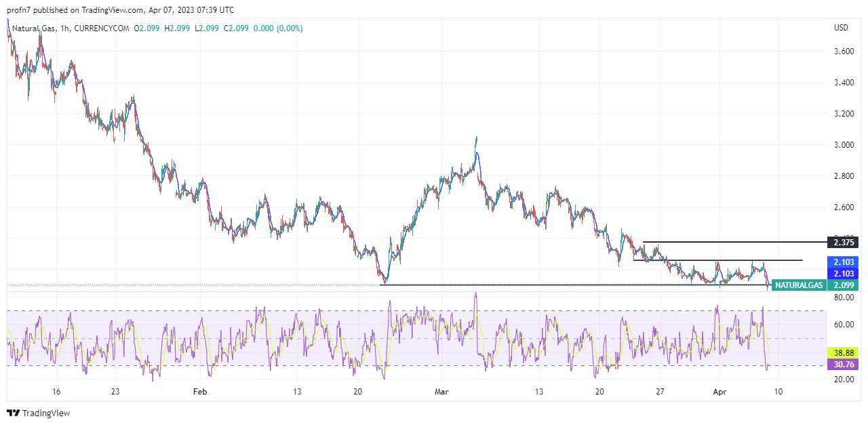868x425 pixels.
Task: Click the Mar date label
Action: (x=442, y=392)
